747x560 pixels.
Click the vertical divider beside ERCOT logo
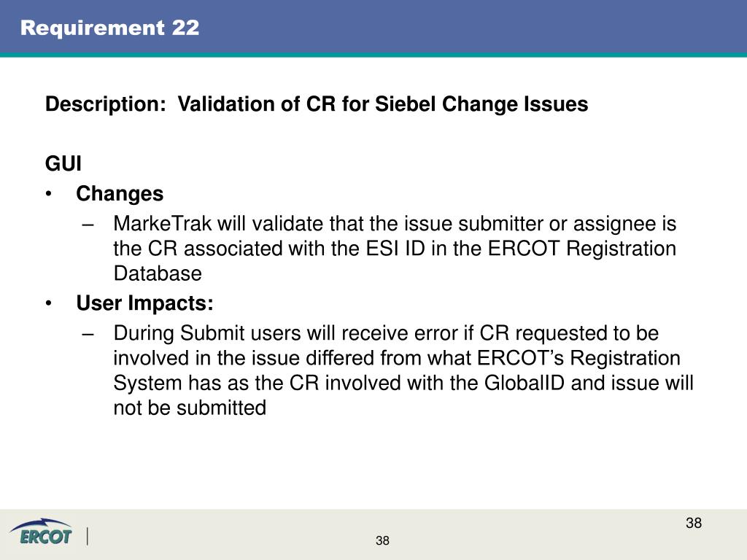coord(88,537)
